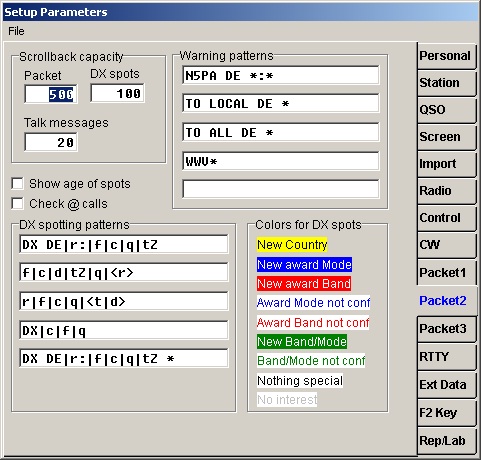Change the New Country color
Viewport: 481px width, 460px height.
292,245
